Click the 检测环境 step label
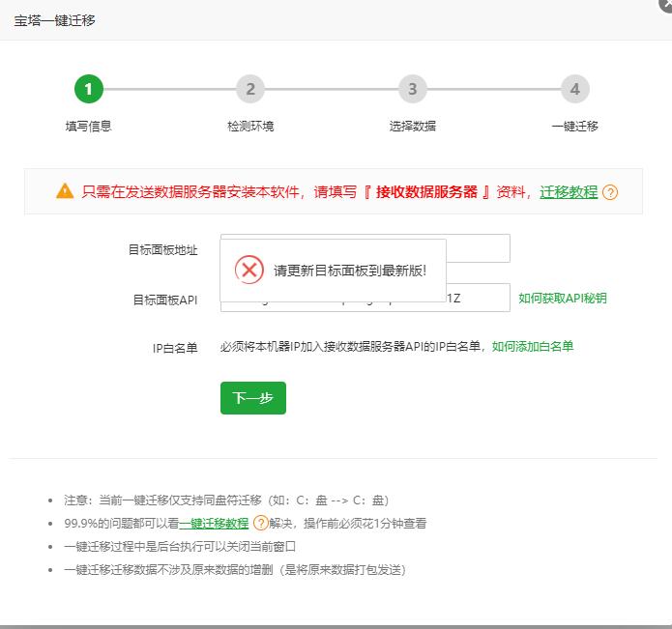 250,127
